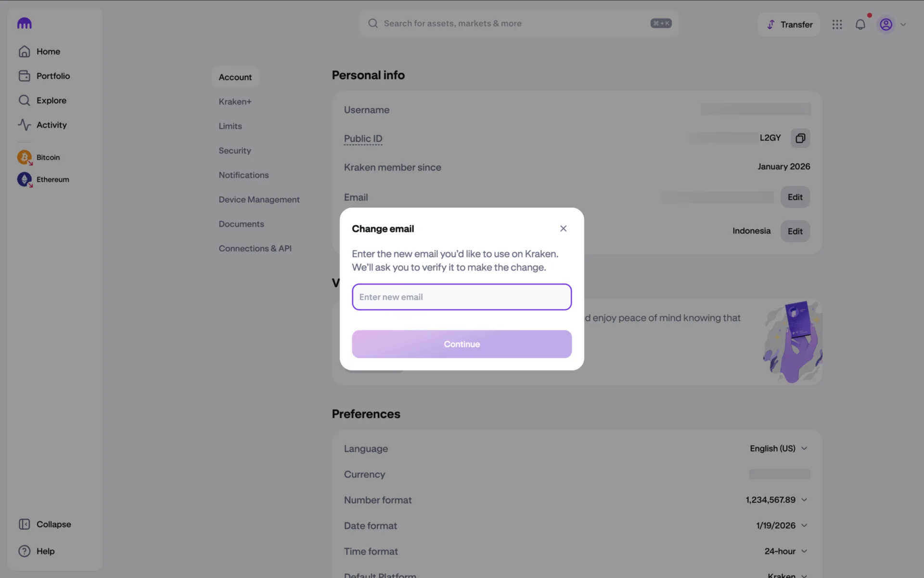The width and height of the screenshot is (924, 578).
Task: Expand the Time format dropdown
Action: (785, 551)
